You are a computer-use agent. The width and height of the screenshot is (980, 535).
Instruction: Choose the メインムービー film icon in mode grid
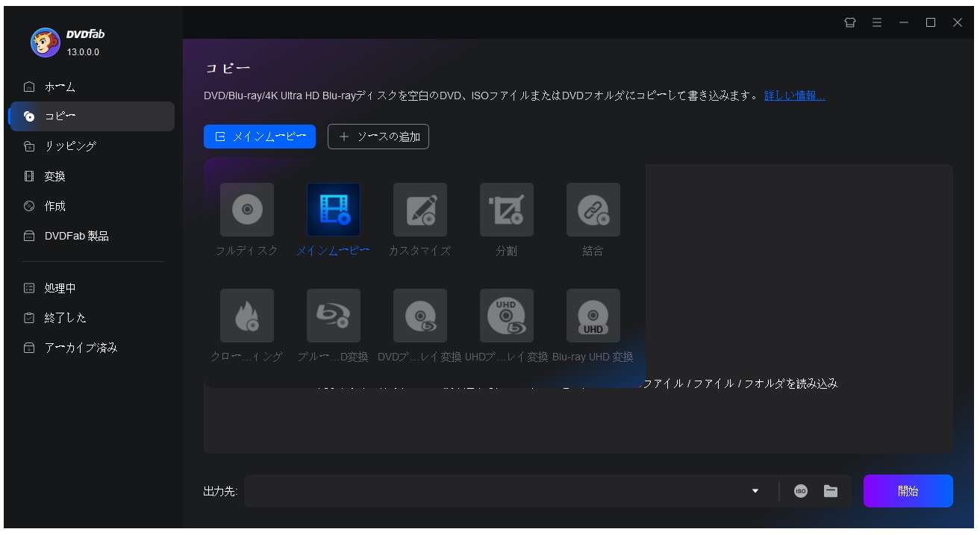coord(334,210)
